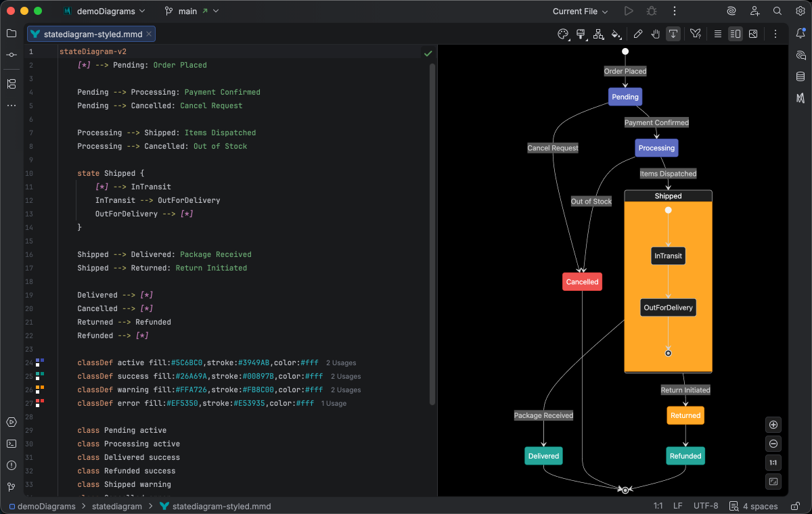Click the Pending state node in diagram
The height and width of the screenshot is (514, 812).
tap(625, 97)
